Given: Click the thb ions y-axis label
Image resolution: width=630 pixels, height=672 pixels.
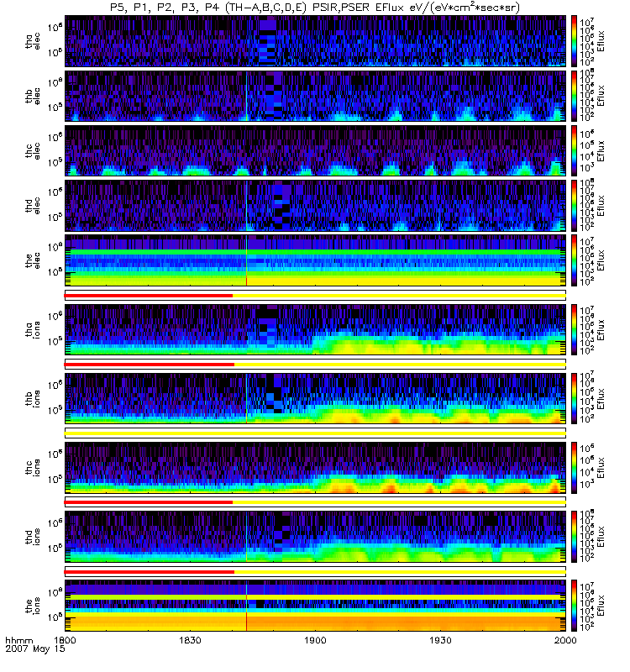Looking at the screenshot, I should click(x=33, y=398).
